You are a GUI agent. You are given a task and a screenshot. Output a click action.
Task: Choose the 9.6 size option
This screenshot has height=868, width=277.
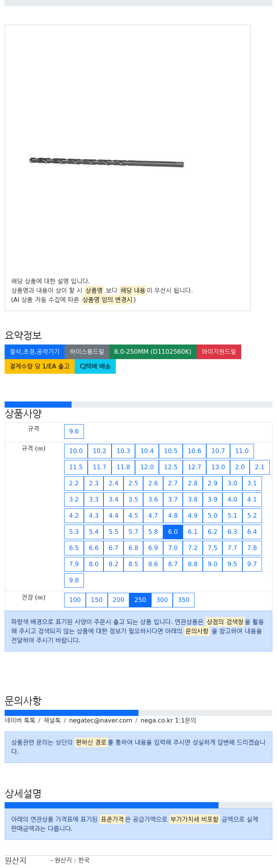[74, 431]
